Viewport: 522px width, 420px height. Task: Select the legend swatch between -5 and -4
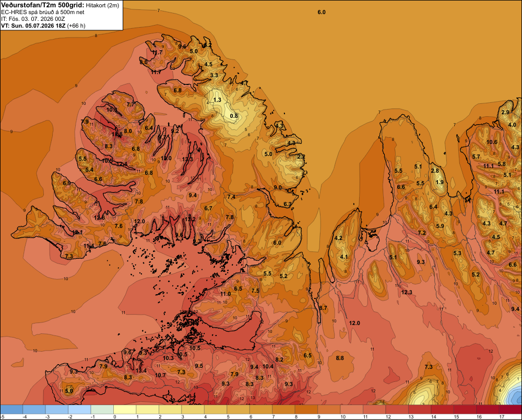(x=11, y=410)
